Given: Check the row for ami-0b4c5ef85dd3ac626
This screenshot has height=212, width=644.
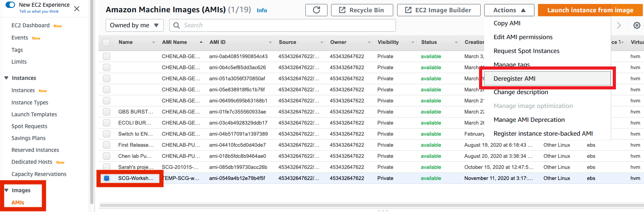Looking at the screenshot, I should click(x=106, y=68).
